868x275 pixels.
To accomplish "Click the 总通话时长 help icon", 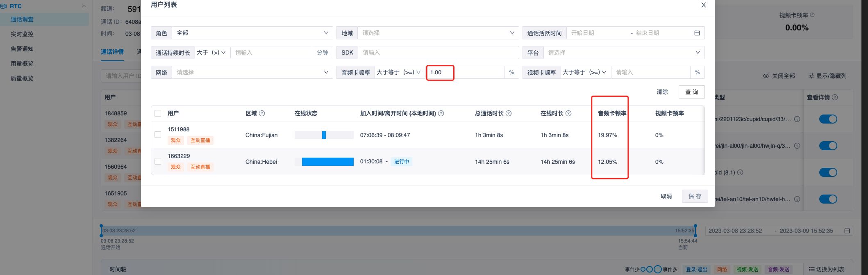I will coord(509,113).
